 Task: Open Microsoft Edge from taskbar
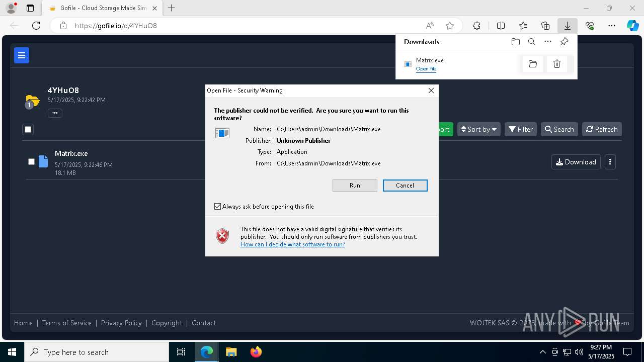pos(207,352)
